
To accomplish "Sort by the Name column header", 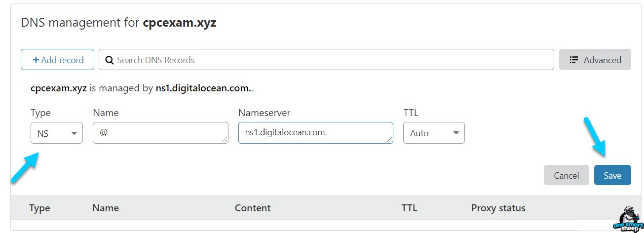I will coord(106,208).
